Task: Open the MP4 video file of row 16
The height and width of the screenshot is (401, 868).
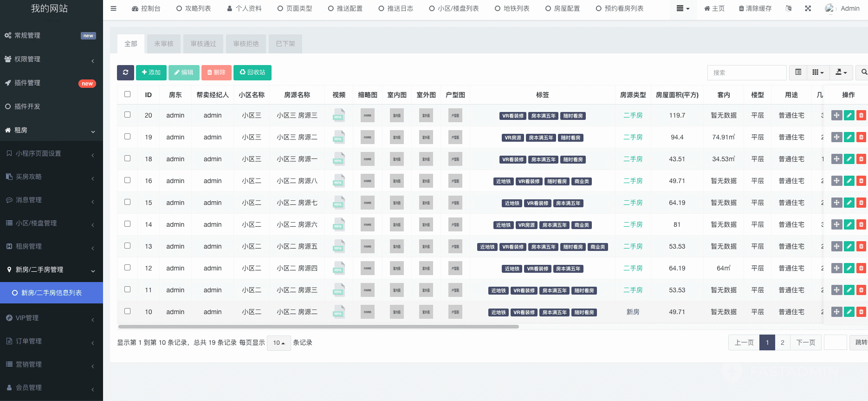Action: pyautogui.click(x=339, y=181)
